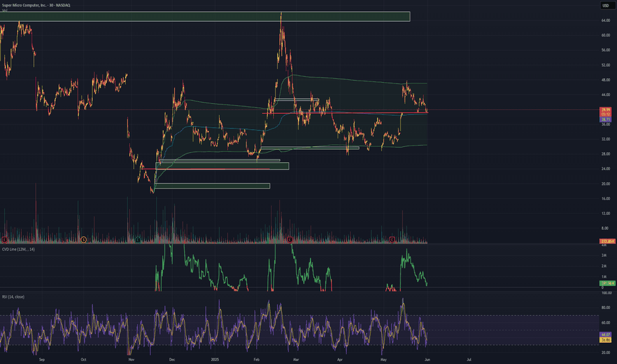This screenshot has height=364, width=617.
Task: Click the 12.00 price axis value
Action: 606,213
